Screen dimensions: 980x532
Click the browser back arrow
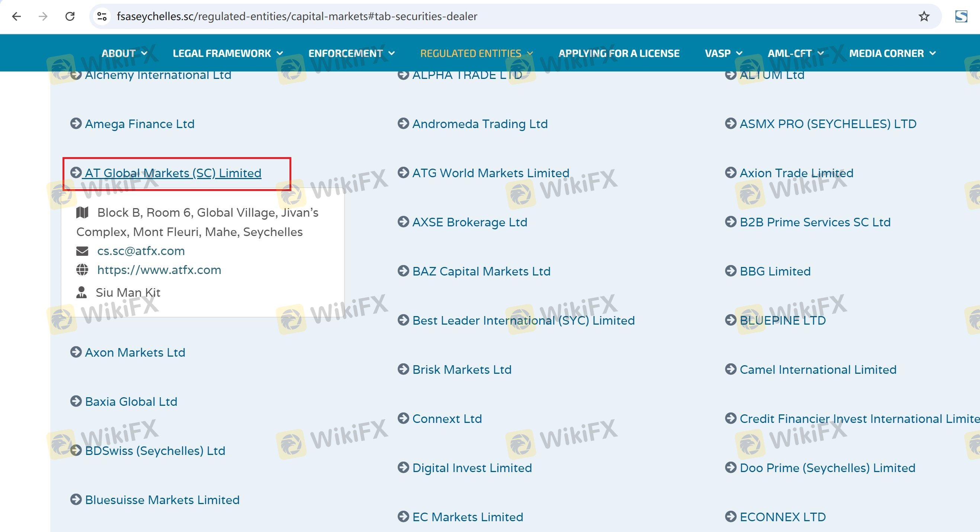[x=16, y=16]
